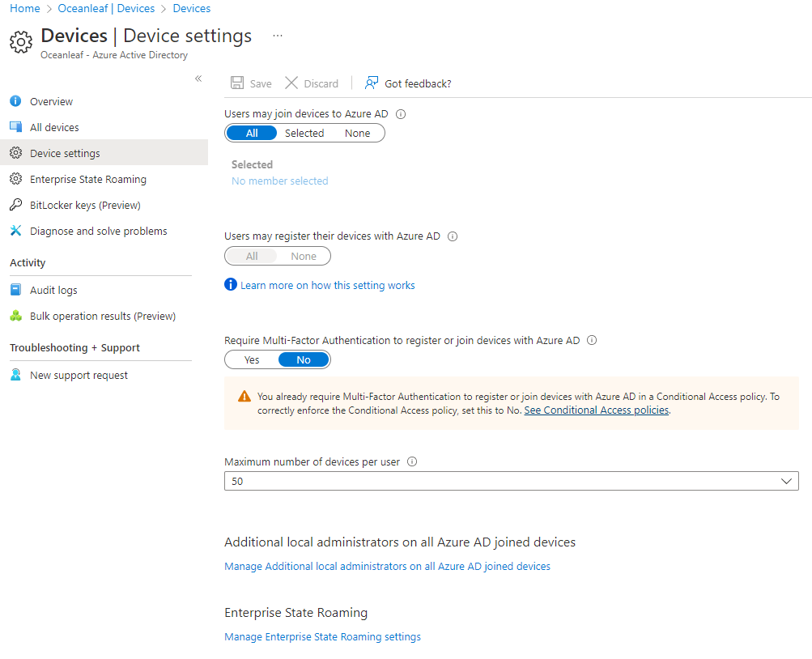Click the Save floppy disk icon
Viewport: 812px width, 659px height.
pyautogui.click(x=237, y=83)
